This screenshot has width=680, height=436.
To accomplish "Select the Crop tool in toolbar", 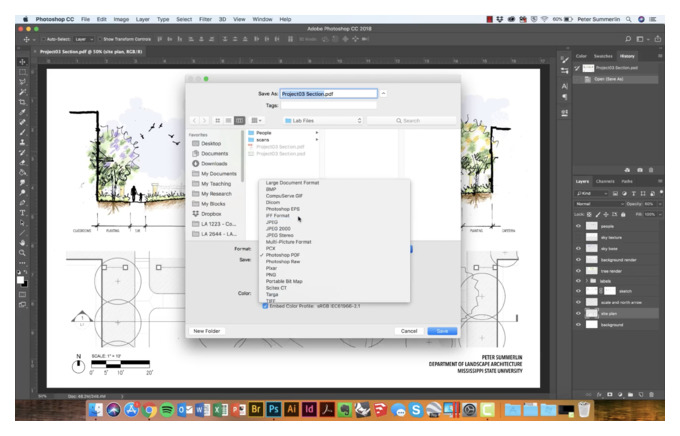I will click(x=22, y=102).
